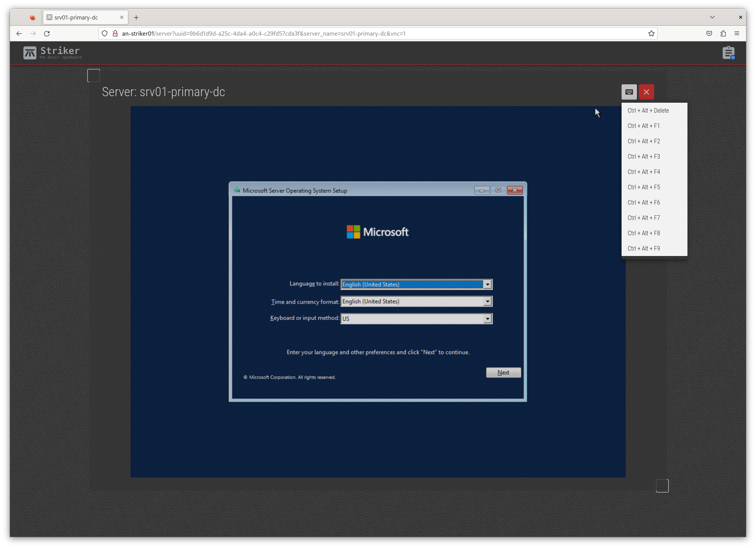The width and height of the screenshot is (756, 548).
Task: Minimize the Microsoft Setup window
Action: click(482, 190)
